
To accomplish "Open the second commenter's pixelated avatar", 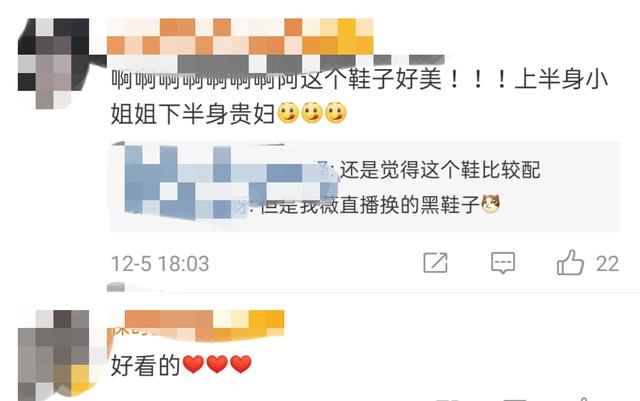I will (53, 355).
